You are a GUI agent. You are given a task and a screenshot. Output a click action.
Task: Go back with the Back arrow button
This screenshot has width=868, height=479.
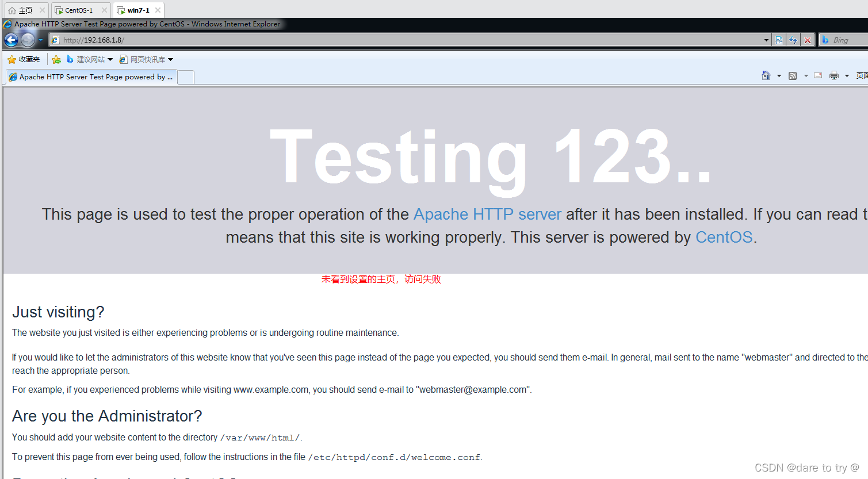tap(11, 40)
